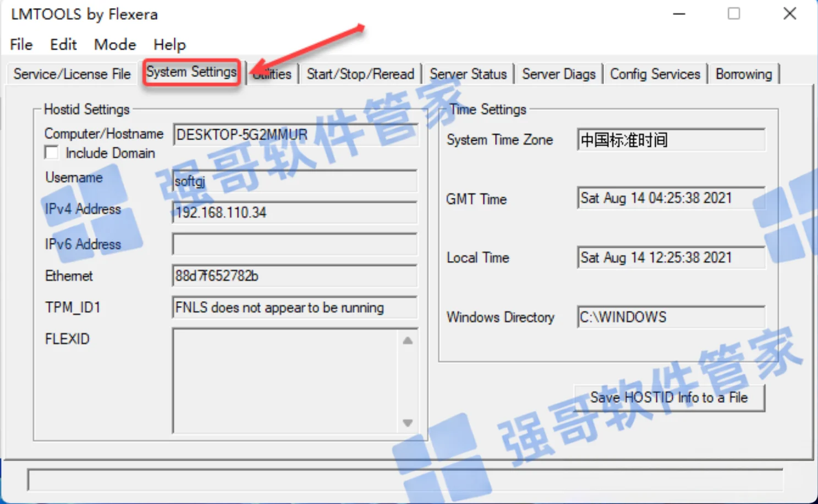The height and width of the screenshot is (504, 818).
Task: Select the System Settings tab
Action: (191, 72)
